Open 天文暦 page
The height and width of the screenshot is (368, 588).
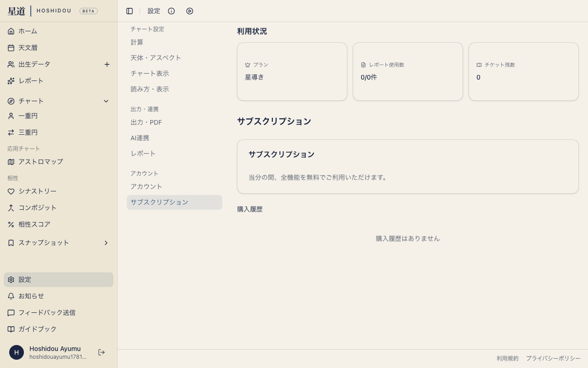(x=58, y=48)
